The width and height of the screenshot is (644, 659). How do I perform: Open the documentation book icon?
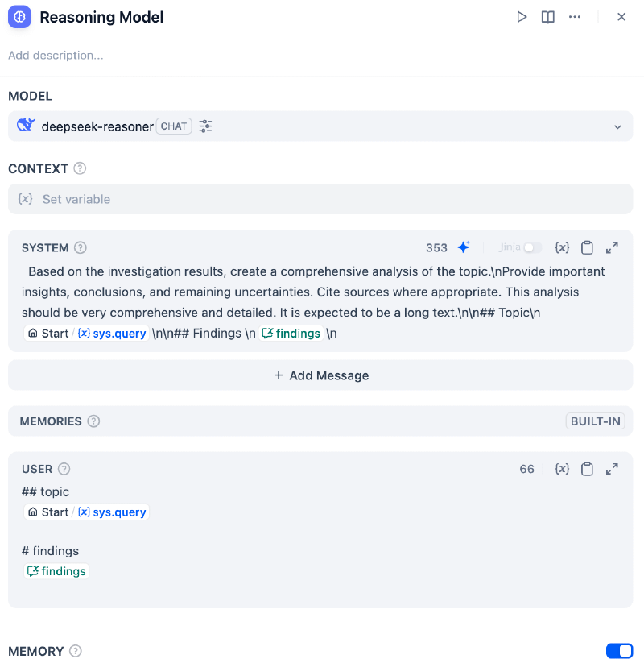pos(548,16)
